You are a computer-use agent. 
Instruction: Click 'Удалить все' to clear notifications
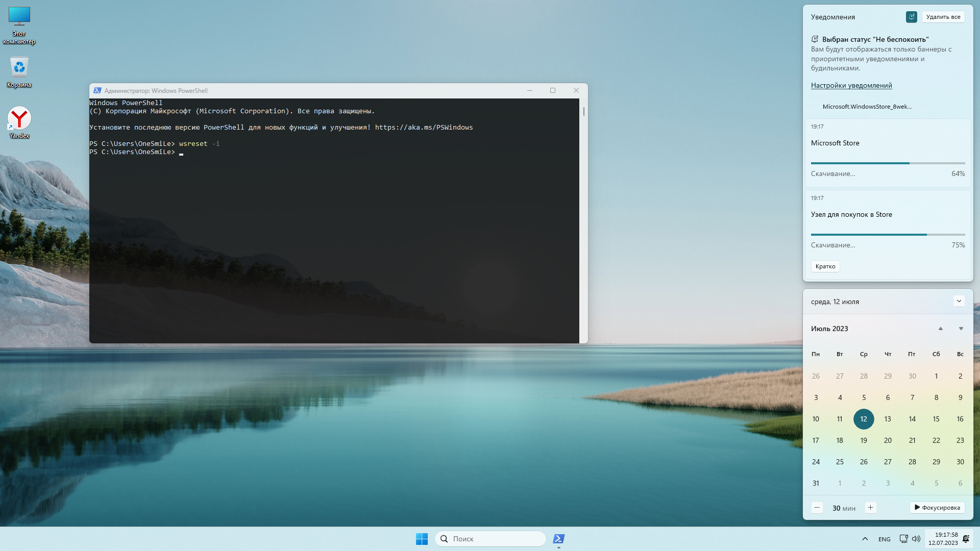tap(943, 17)
